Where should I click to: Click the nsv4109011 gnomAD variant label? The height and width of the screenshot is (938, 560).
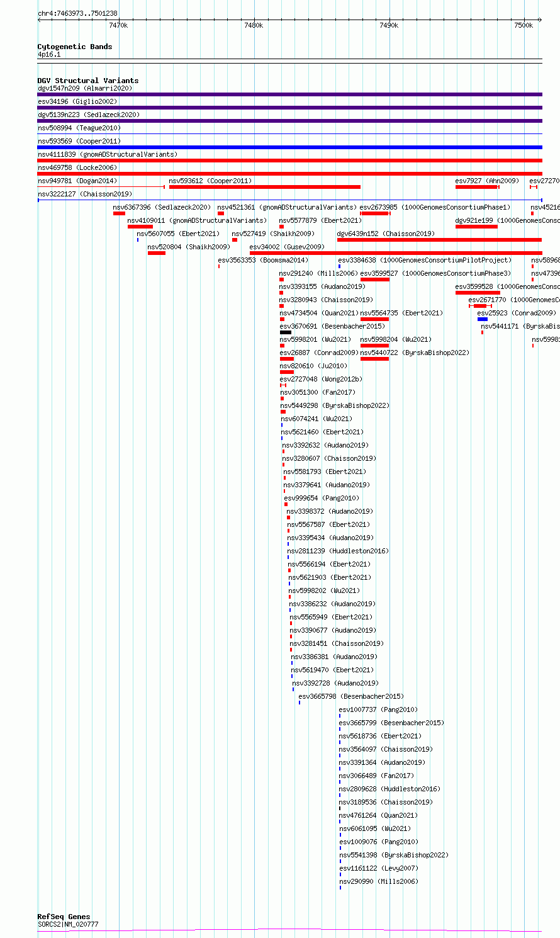coord(197,220)
